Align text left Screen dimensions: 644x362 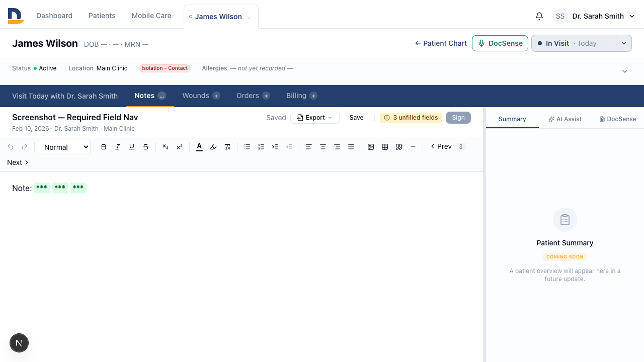(309, 147)
